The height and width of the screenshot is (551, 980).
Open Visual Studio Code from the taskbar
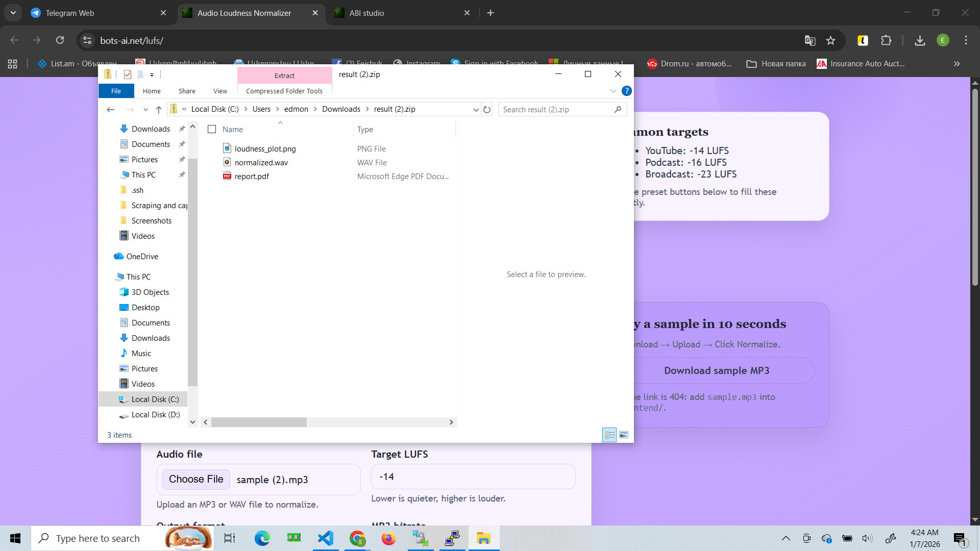click(325, 538)
